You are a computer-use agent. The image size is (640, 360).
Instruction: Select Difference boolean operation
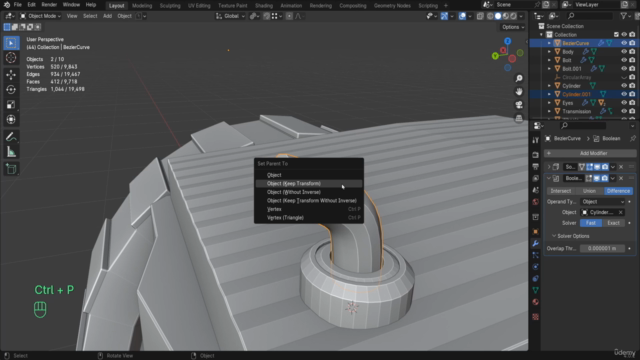pos(618,191)
